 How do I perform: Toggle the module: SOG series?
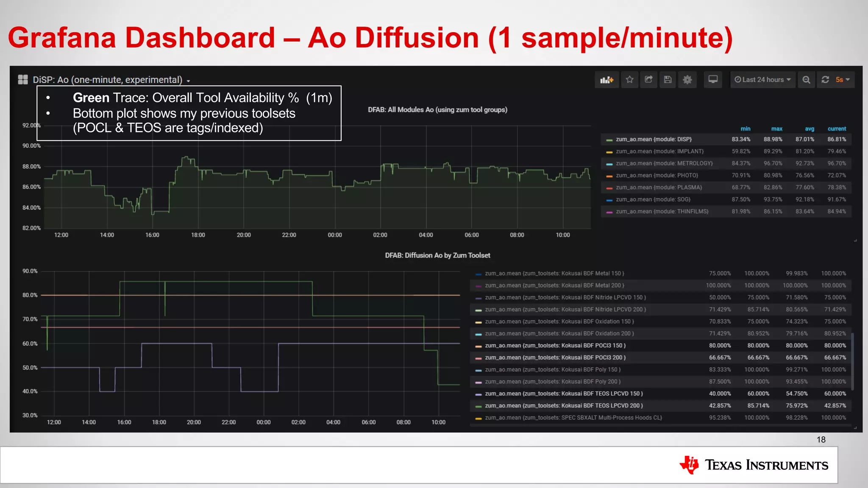pyautogui.click(x=653, y=200)
